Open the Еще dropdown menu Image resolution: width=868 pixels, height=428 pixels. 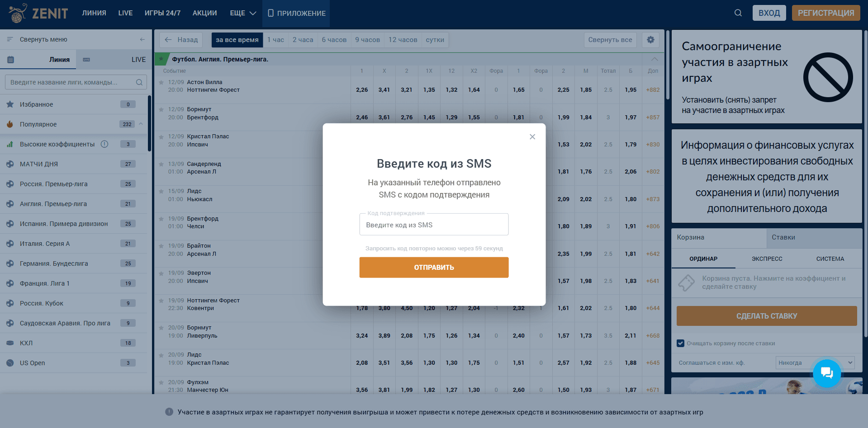click(x=243, y=13)
